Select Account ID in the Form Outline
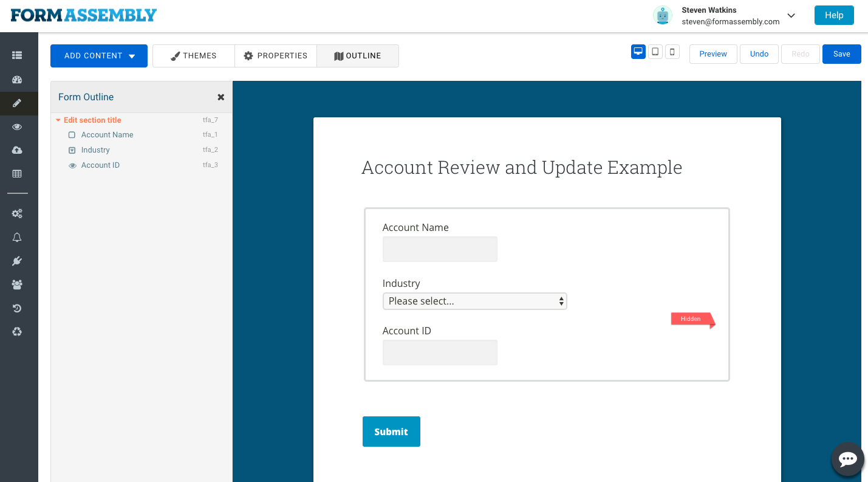The height and width of the screenshot is (482, 868). 100,165
